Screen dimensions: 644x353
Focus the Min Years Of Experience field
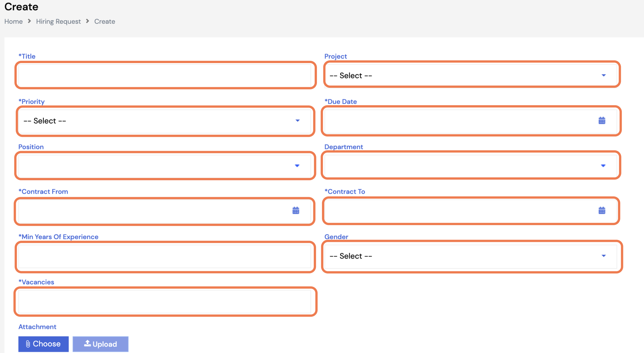[164, 256]
